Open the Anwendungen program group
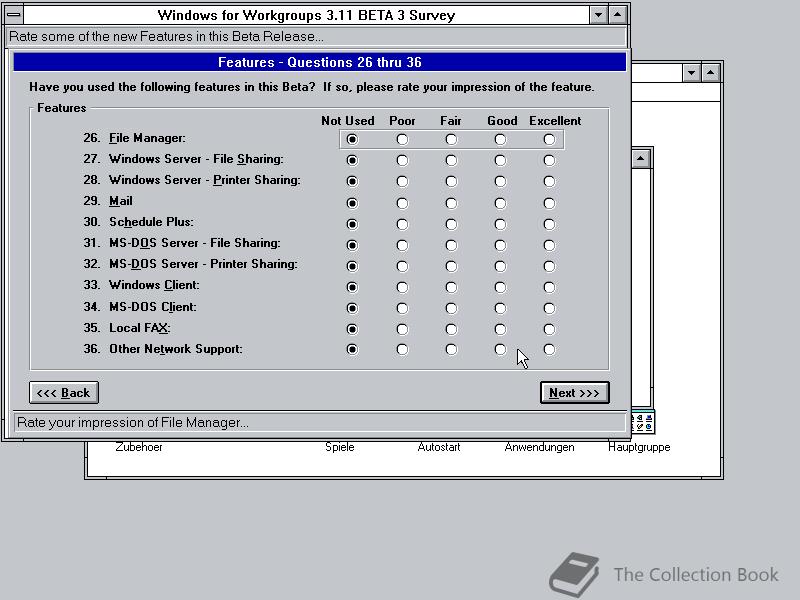This screenshot has height=600, width=800. tap(539, 447)
